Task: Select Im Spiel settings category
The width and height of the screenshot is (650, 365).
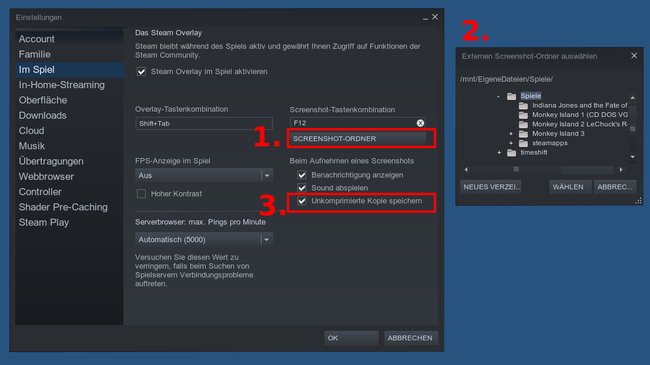Action: pyautogui.click(x=69, y=70)
